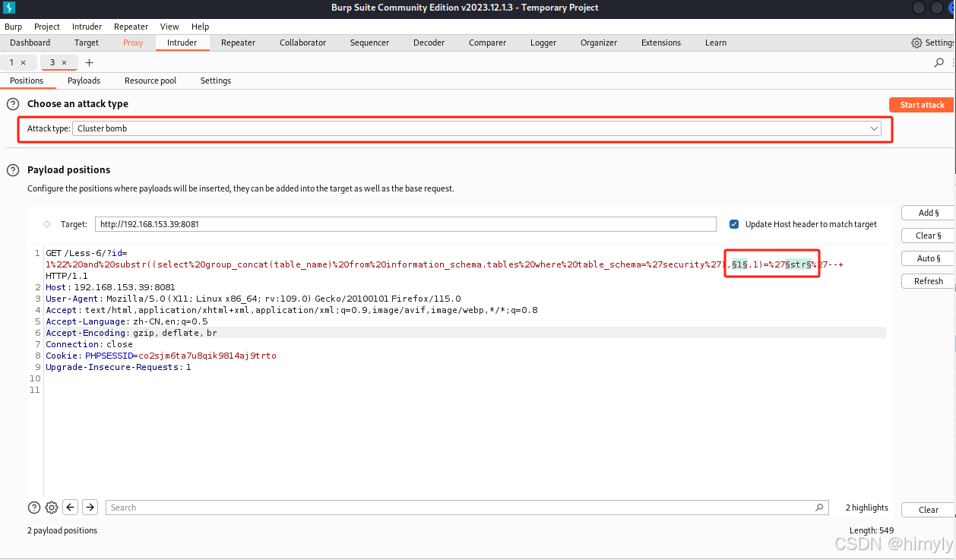Viewport: 956px width, 560px height.
Task: Select Intruder attack tab 1
Action: click(11, 62)
